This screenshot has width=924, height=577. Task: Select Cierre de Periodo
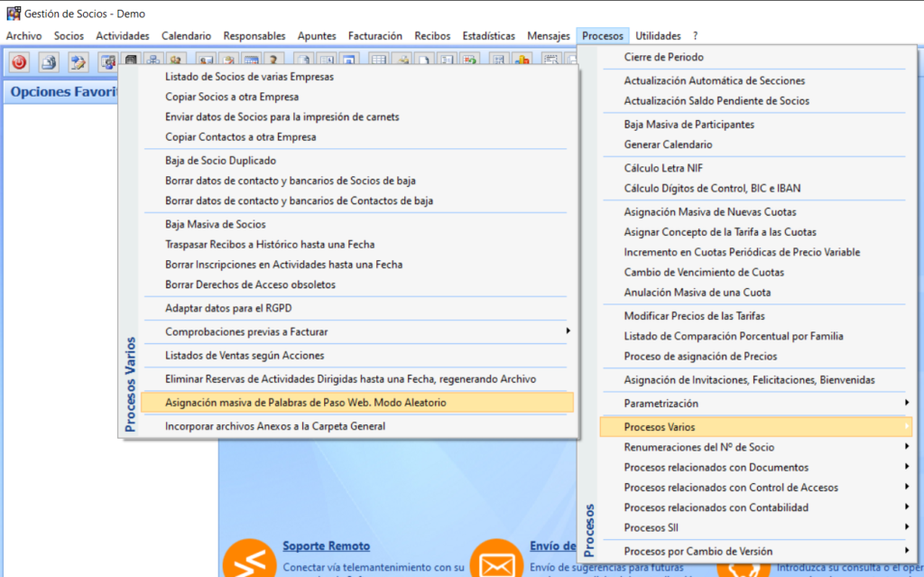click(663, 57)
